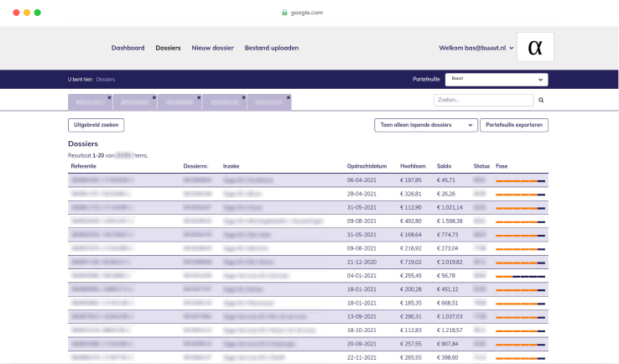This screenshot has width=619, height=364.
Task: Click the Saldo column header
Action: [445, 166]
